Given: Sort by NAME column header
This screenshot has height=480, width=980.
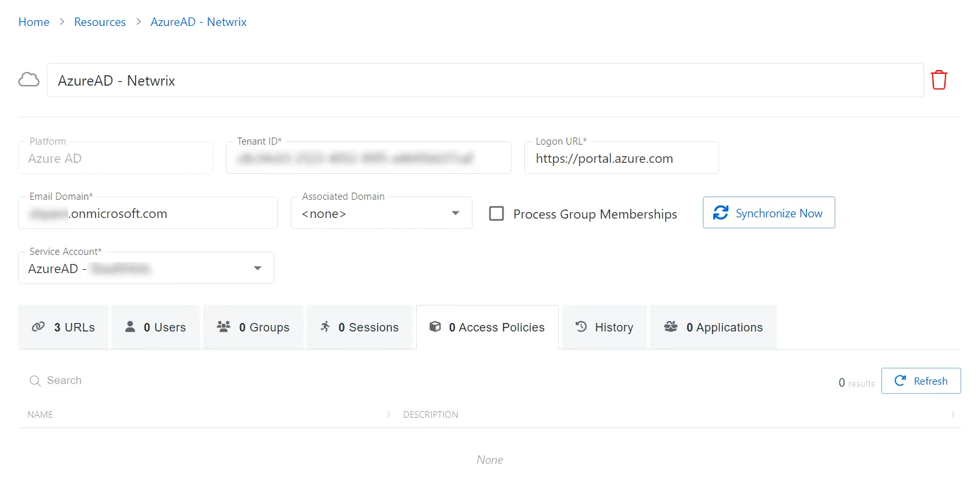Looking at the screenshot, I should (x=40, y=414).
